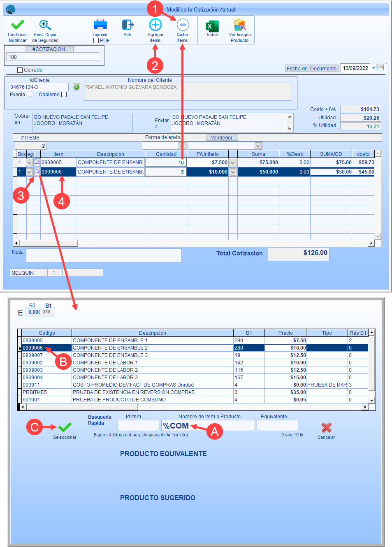The image size is (392, 547).
Task: Click the Cobrar en address box
Action: pyautogui.click(x=83, y=123)
